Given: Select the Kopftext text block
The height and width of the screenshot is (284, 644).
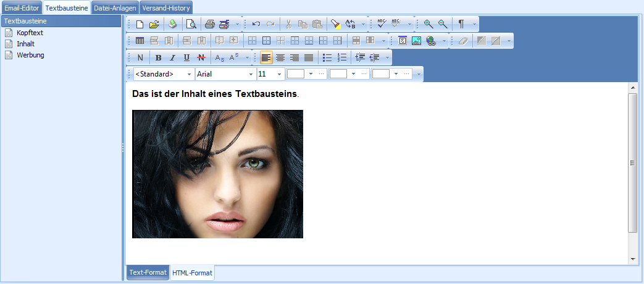Looking at the screenshot, I should [30, 33].
